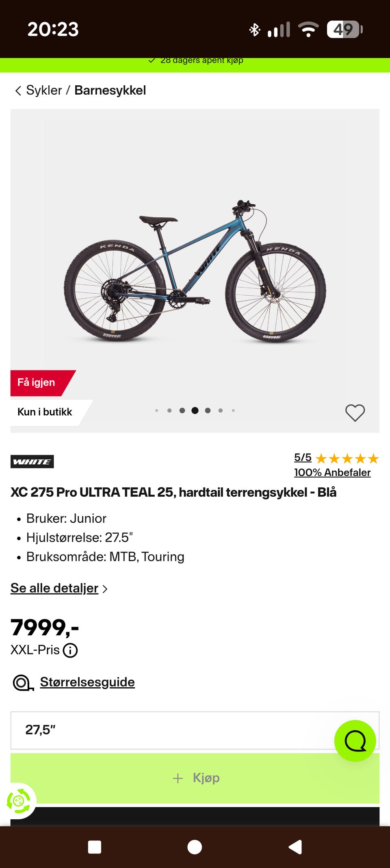This screenshot has height=868, width=390.
Task: Tap the XXL-Pris info icon
Action: pyautogui.click(x=70, y=650)
